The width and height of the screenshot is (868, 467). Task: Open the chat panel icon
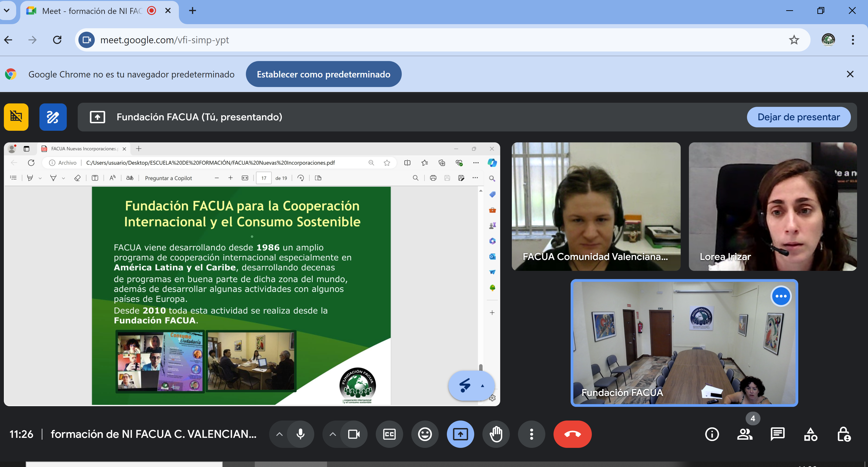click(x=777, y=434)
